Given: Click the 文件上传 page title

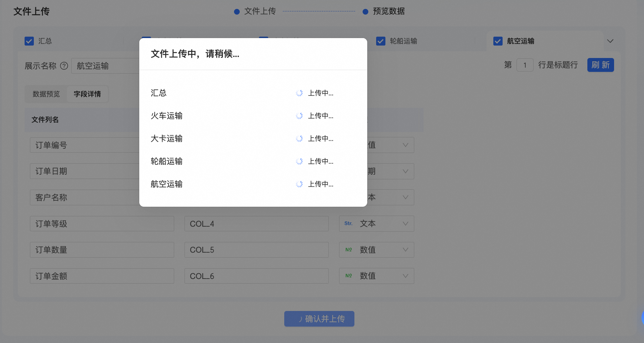Looking at the screenshot, I should click(x=32, y=11).
